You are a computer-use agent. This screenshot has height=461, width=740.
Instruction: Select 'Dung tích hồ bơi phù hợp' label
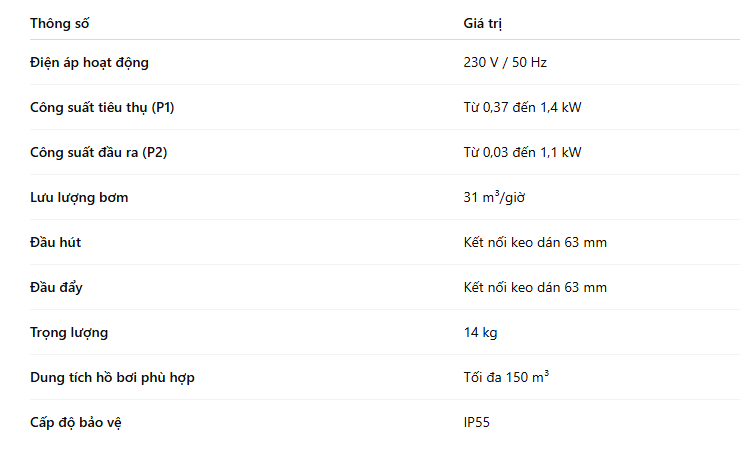(x=112, y=377)
